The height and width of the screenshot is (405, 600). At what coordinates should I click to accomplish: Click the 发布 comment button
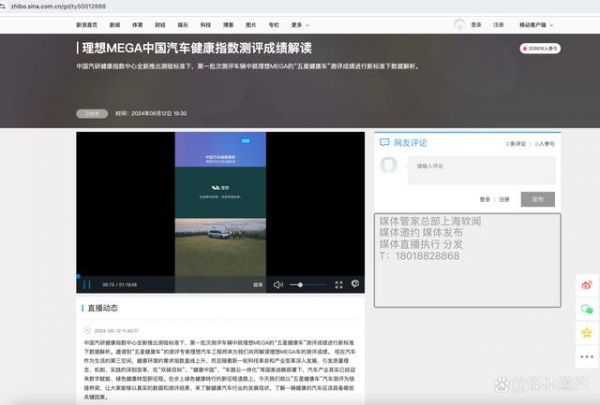538,199
